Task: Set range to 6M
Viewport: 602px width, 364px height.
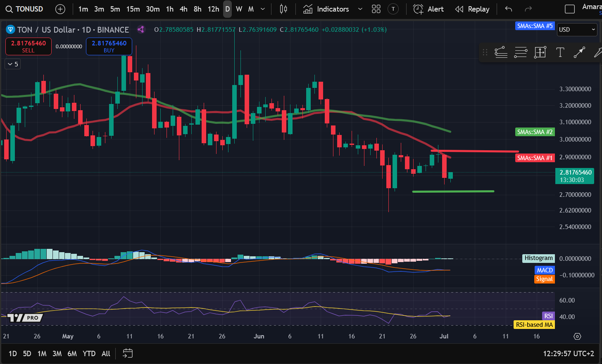Action: pyautogui.click(x=72, y=354)
